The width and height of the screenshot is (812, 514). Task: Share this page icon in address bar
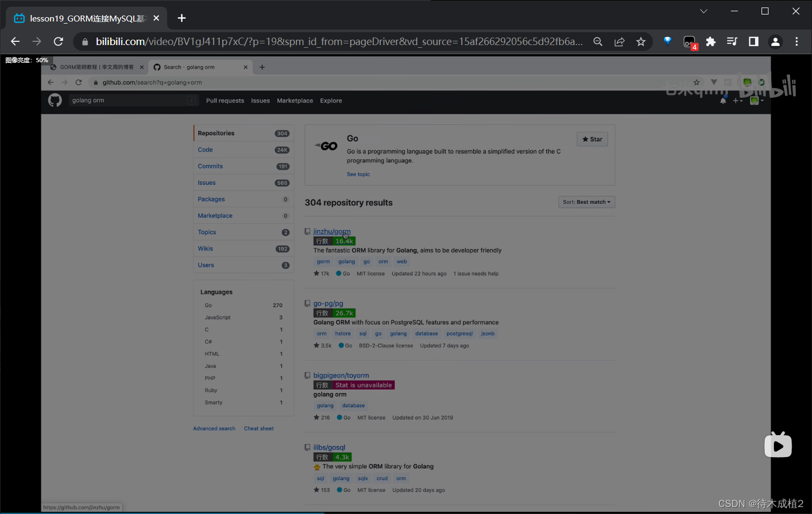tap(619, 41)
